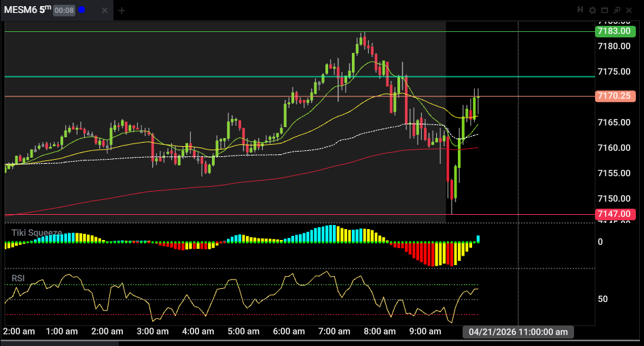Click the 04/21/2026 11:00:00 am crosshair time label
644x346 pixels.
click(518, 332)
